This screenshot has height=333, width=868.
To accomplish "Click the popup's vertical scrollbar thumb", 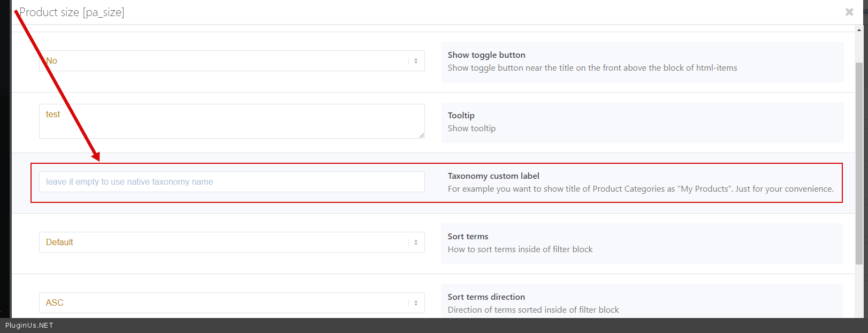I will point(859,161).
